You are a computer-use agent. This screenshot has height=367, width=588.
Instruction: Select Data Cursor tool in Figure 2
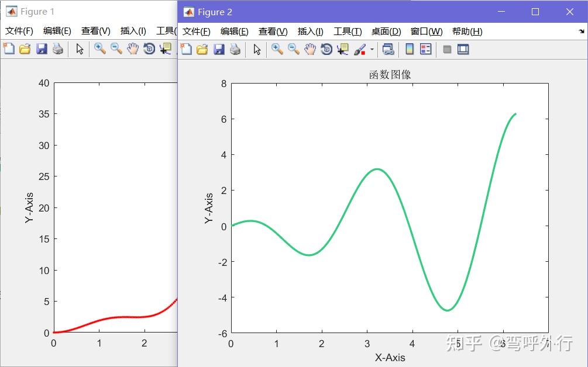coord(343,49)
